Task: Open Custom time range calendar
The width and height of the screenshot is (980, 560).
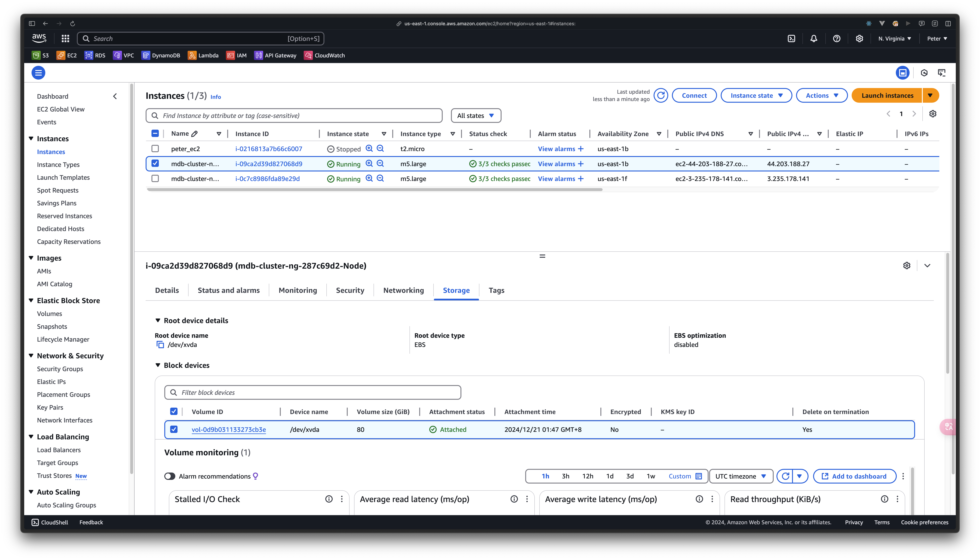Action: point(685,476)
